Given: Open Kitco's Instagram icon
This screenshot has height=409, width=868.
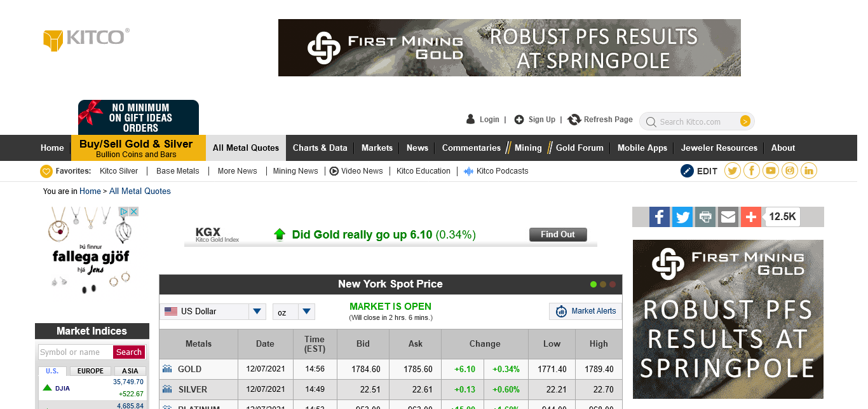Looking at the screenshot, I should tap(790, 170).
